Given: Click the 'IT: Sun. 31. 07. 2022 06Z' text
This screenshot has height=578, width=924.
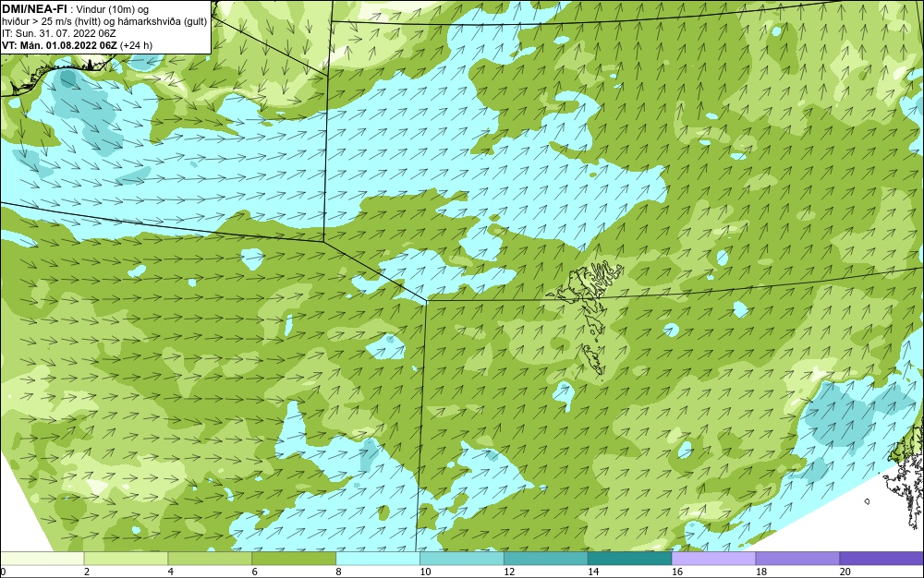Looking at the screenshot, I should [x=58, y=33].
